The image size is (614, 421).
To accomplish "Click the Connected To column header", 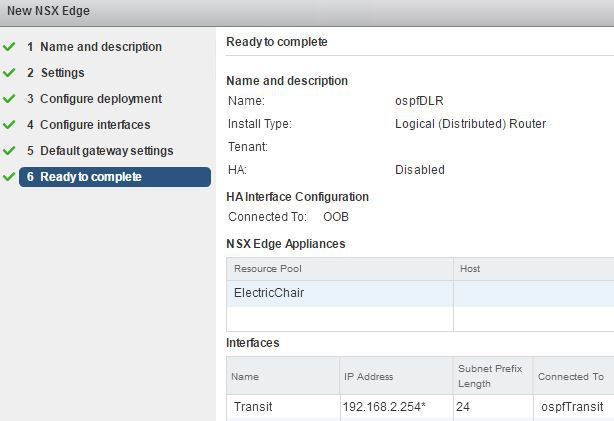I will tap(572, 377).
